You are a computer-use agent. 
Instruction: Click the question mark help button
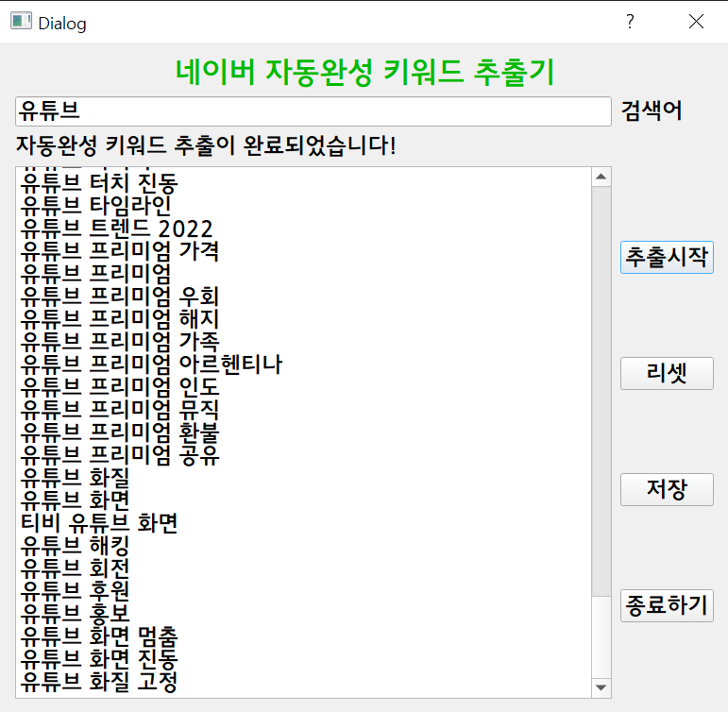(630, 22)
